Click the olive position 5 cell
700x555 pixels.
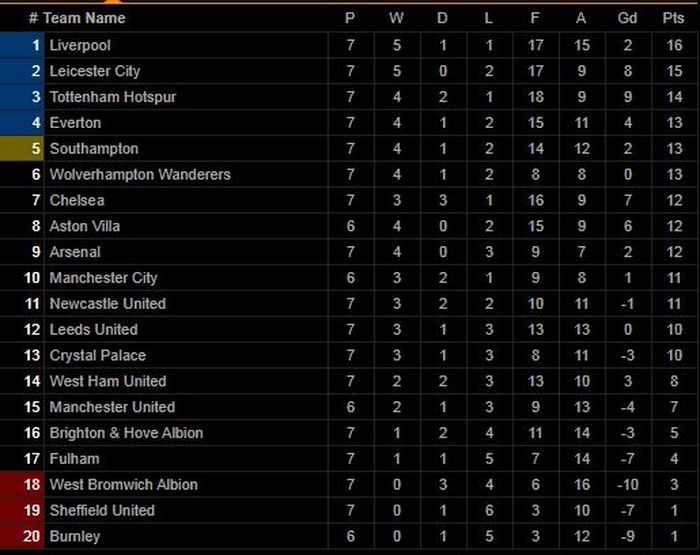23,149
